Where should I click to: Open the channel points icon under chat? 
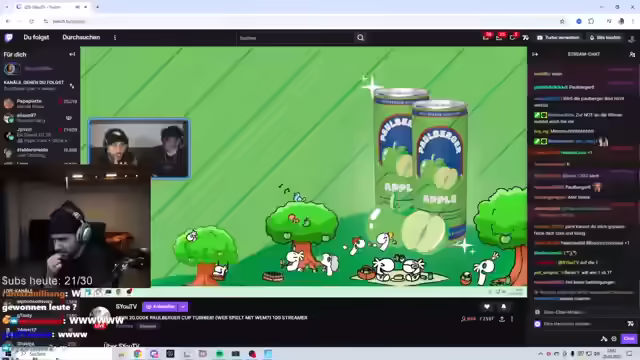[604, 339]
